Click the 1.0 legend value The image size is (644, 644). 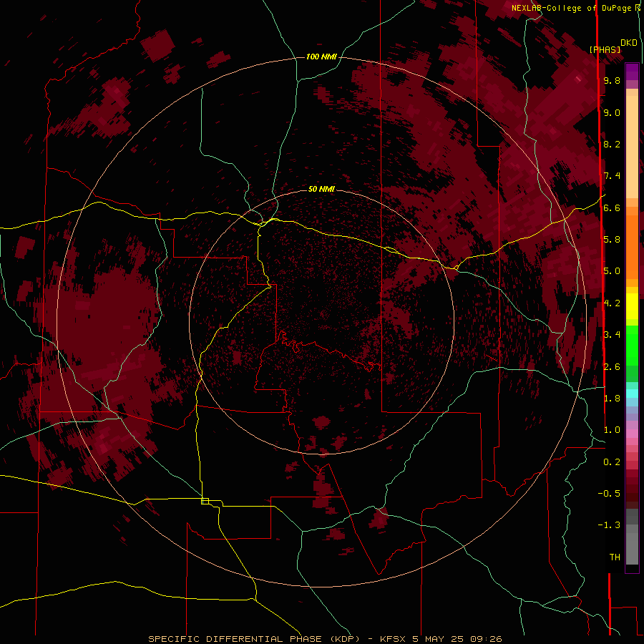coord(612,430)
